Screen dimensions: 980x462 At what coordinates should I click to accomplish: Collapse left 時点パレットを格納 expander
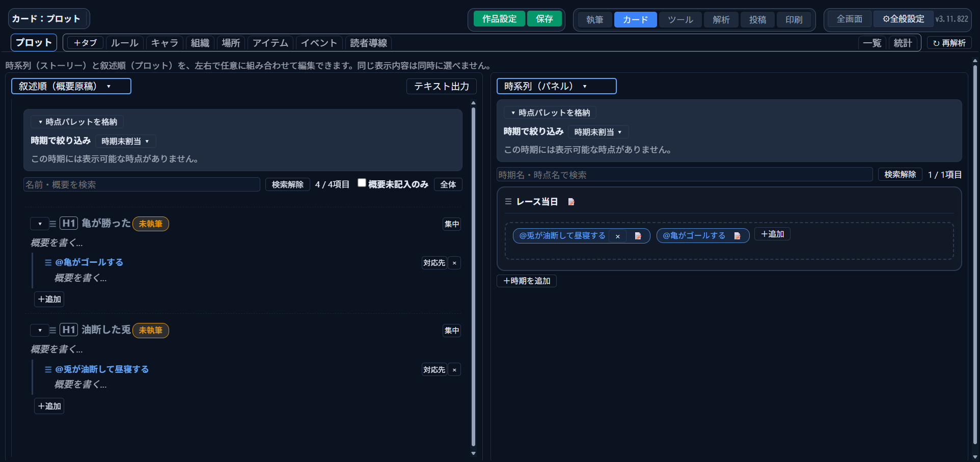tap(77, 122)
